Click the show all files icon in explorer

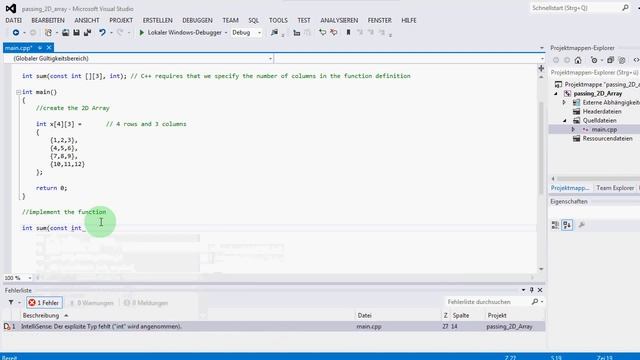tap(622, 60)
